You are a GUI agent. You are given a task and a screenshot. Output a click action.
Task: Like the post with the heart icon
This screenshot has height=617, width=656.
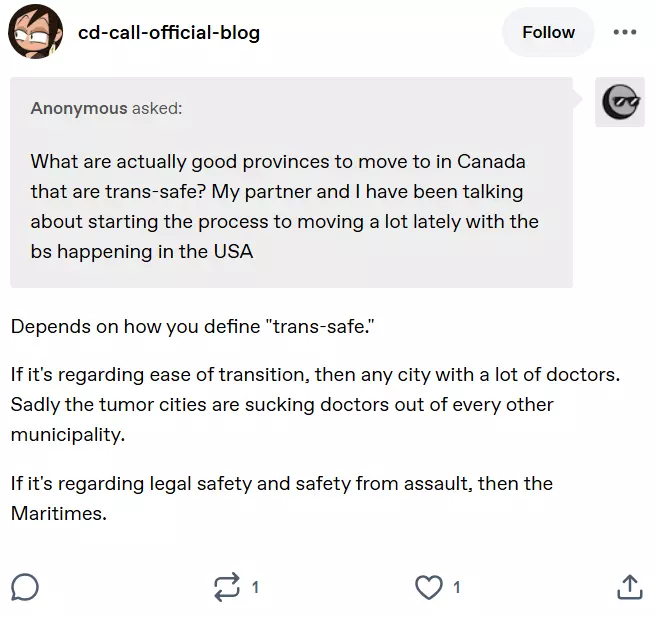pyautogui.click(x=429, y=587)
